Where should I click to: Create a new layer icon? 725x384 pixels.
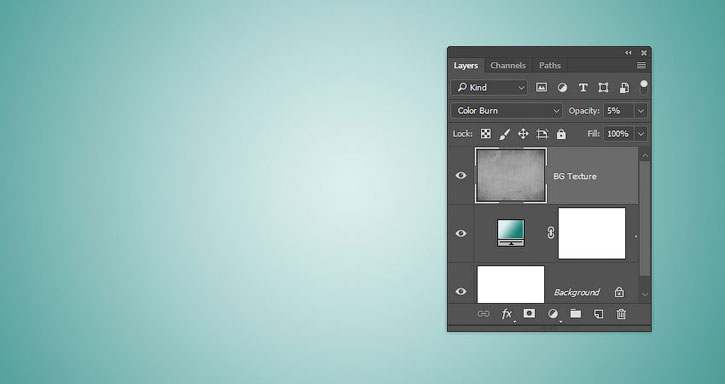click(x=598, y=314)
